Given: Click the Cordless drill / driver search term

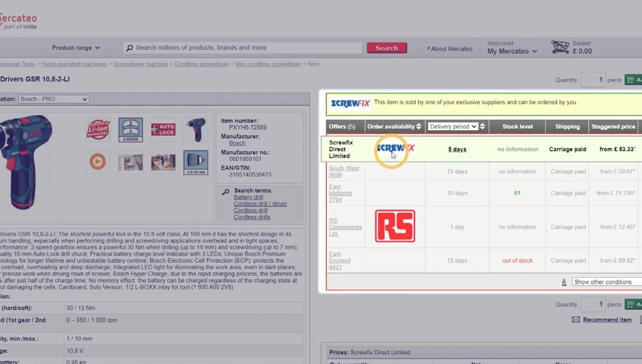Looking at the screenshot, I should [260, 203].
